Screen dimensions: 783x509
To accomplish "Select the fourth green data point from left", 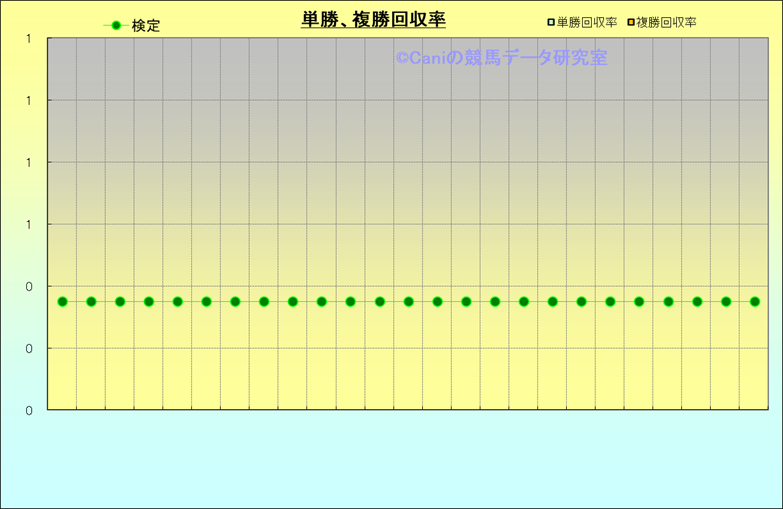I will point(149,301).
